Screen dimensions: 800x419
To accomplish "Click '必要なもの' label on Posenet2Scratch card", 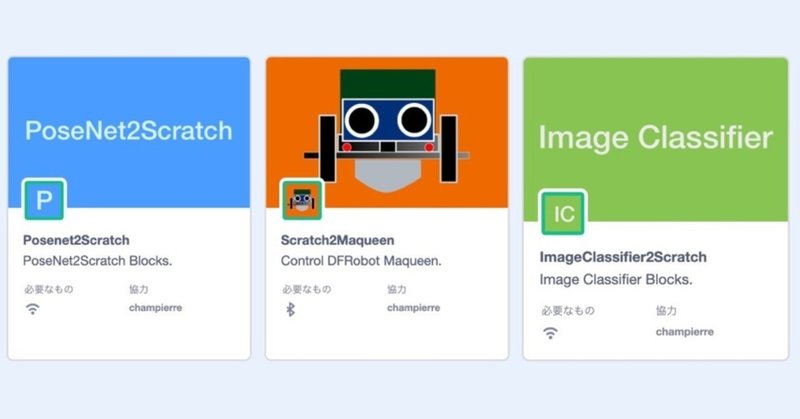I will [48, 289].
